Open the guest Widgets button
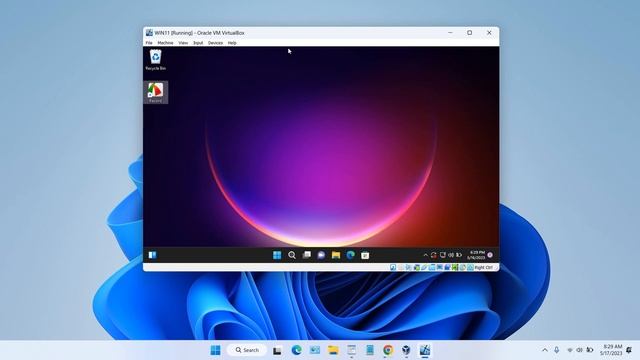This screenshot has width=640, height=360. (x=152, y=255)
